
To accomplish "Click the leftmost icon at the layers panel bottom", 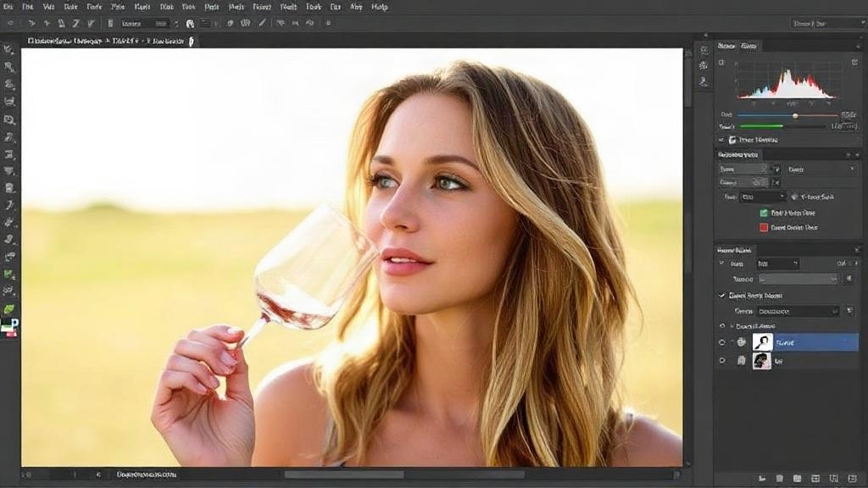I will [x=762, y=478].
